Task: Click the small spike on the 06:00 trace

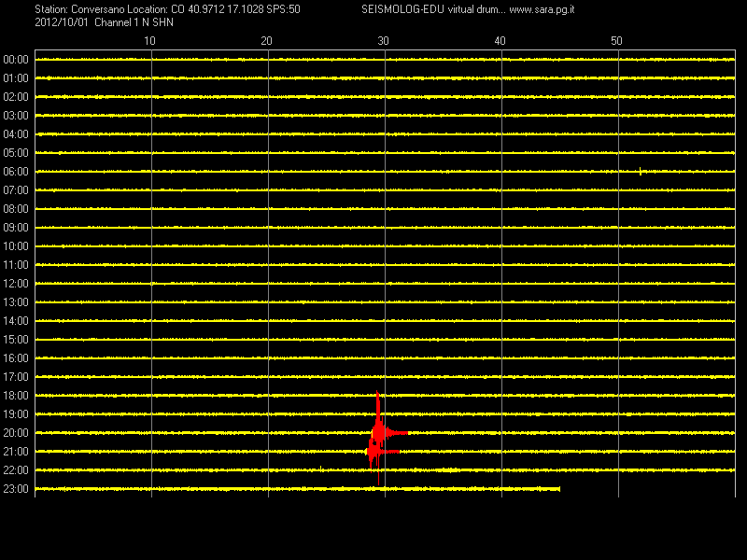Action: [x=641, y=172]
